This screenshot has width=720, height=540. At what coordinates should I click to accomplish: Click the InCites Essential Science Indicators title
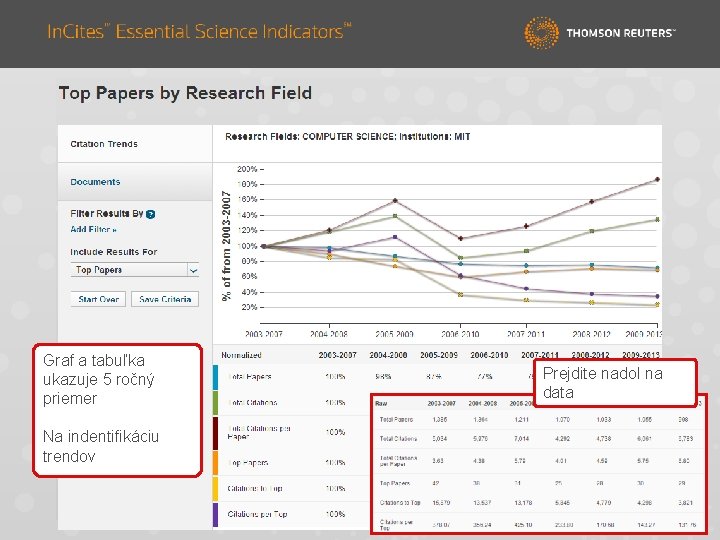pos(199,31)
